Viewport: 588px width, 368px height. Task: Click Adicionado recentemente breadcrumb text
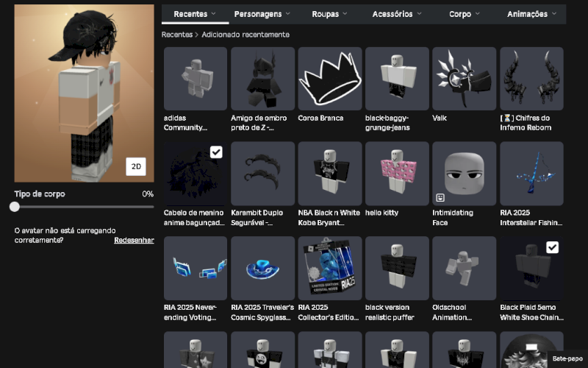pos(245,35)
